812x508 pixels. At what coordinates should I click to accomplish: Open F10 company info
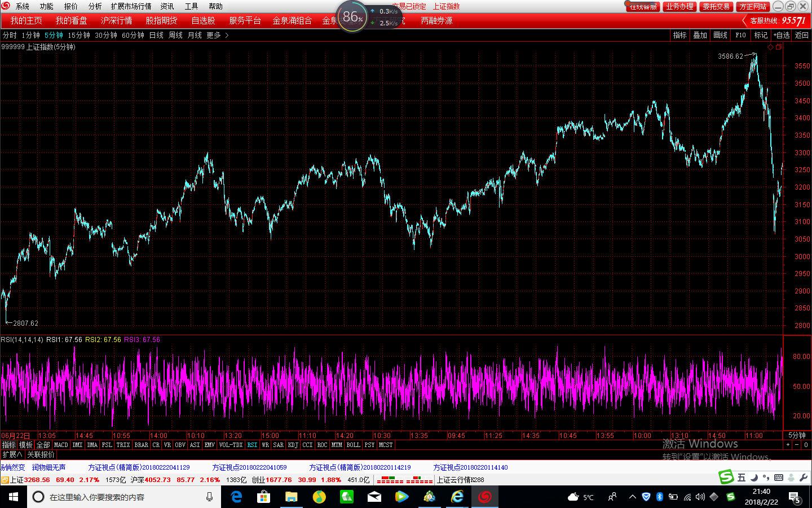point(740,35)
